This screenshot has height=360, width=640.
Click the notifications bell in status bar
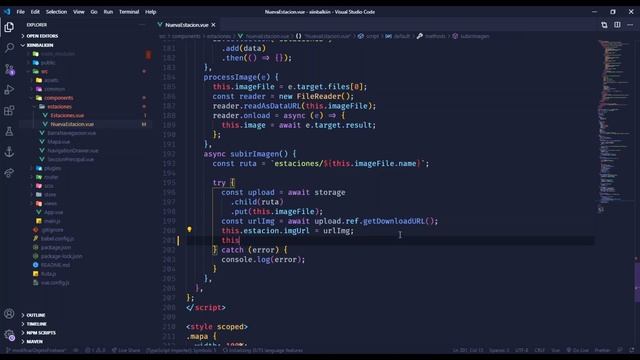pos(632,350)
